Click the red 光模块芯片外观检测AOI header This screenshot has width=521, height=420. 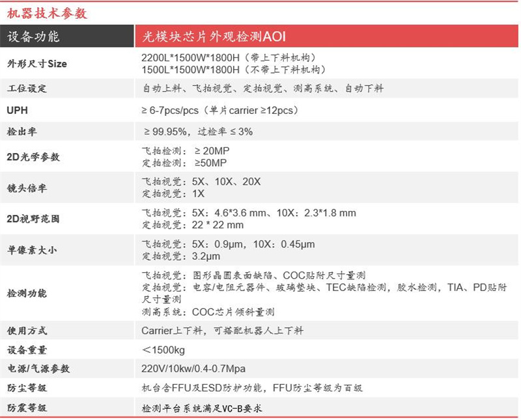click(214, 37)
